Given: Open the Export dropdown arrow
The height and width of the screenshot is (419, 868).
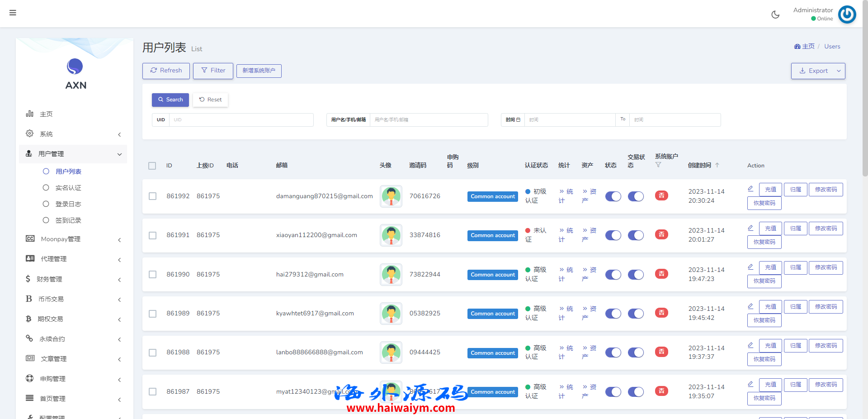Looking at the screenshot, I should 839,71.
